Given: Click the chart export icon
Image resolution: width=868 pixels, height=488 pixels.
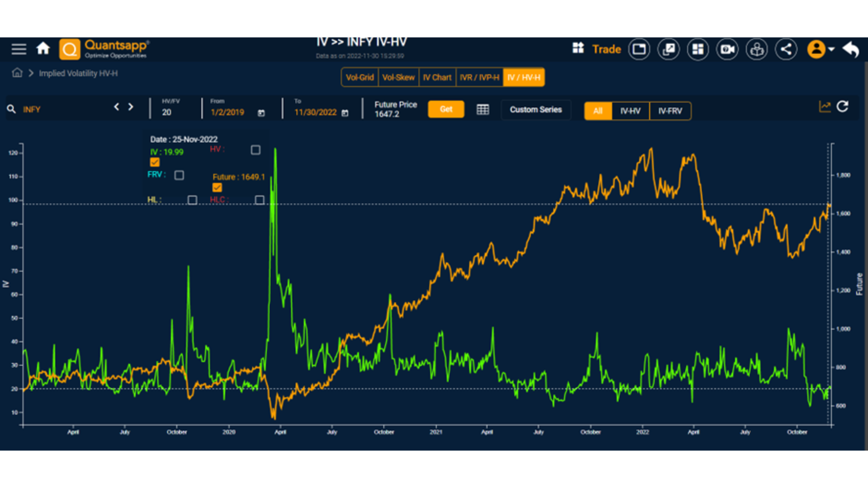Looking at the screenshot, I should [x=825, y=107].
